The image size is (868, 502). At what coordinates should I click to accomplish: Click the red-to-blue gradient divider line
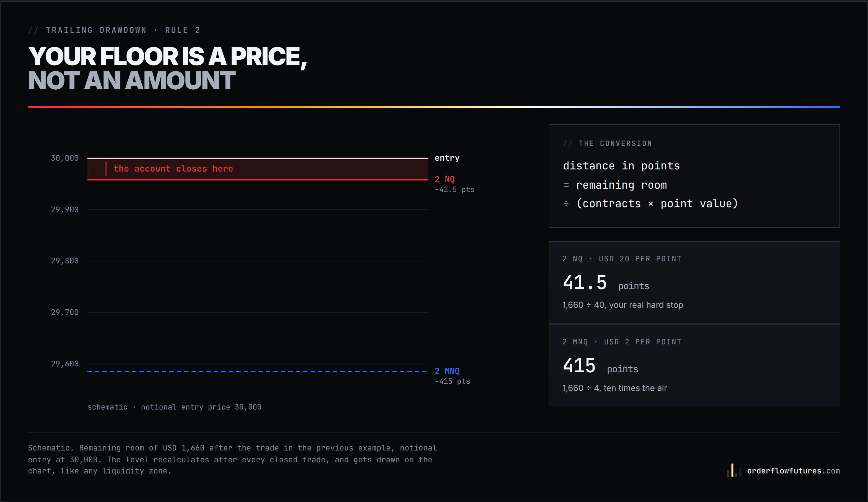[x=434, y=107]
